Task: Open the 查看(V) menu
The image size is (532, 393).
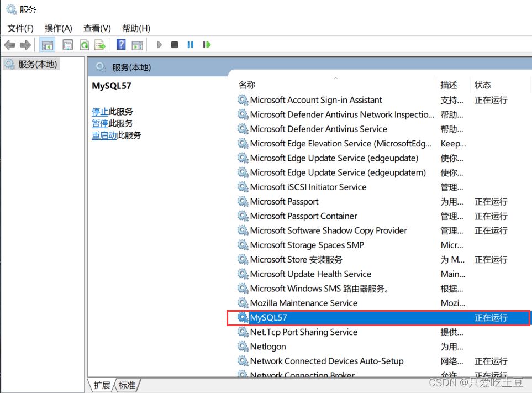Action: click(97, 28)
